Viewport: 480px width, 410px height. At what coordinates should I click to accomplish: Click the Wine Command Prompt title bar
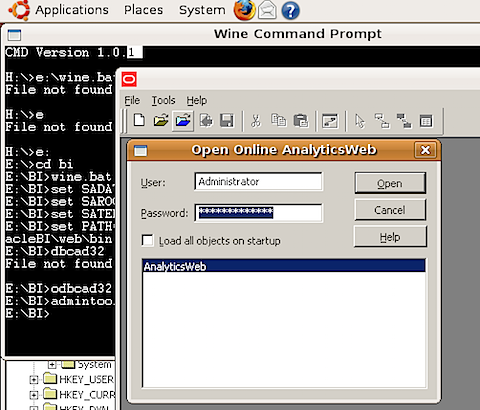pos(298,34)
